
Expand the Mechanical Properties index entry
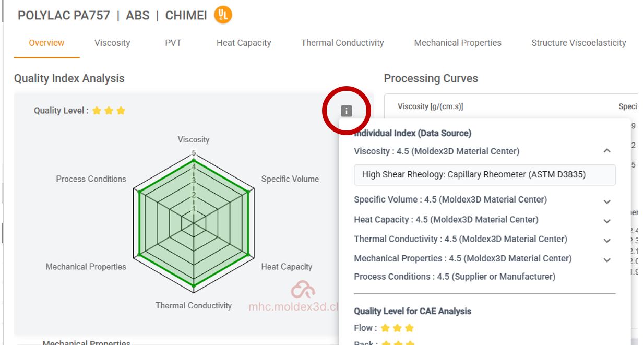[x=607, y=260]
